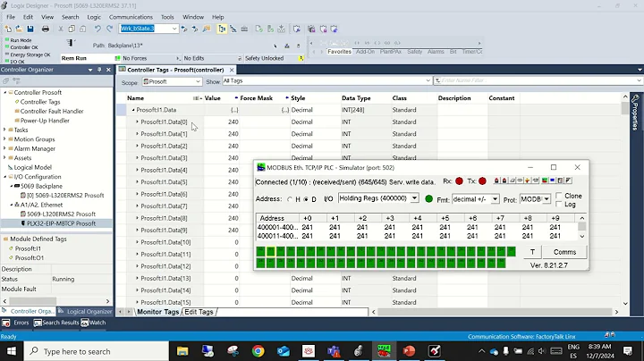Click the Tx red indicator in Simulator

(x=483, y=180)
